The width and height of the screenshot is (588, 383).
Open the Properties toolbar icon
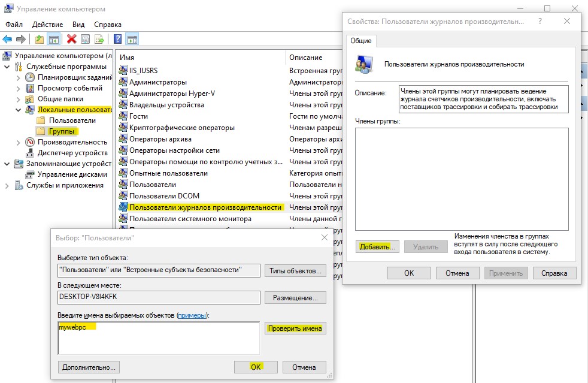[86, 39]
